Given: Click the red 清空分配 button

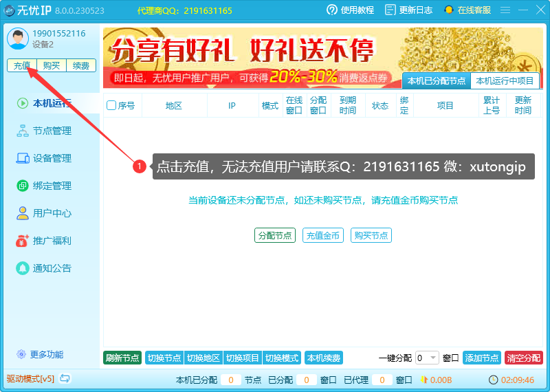Looking at the screenshot, I should click(x=524, y=358).
